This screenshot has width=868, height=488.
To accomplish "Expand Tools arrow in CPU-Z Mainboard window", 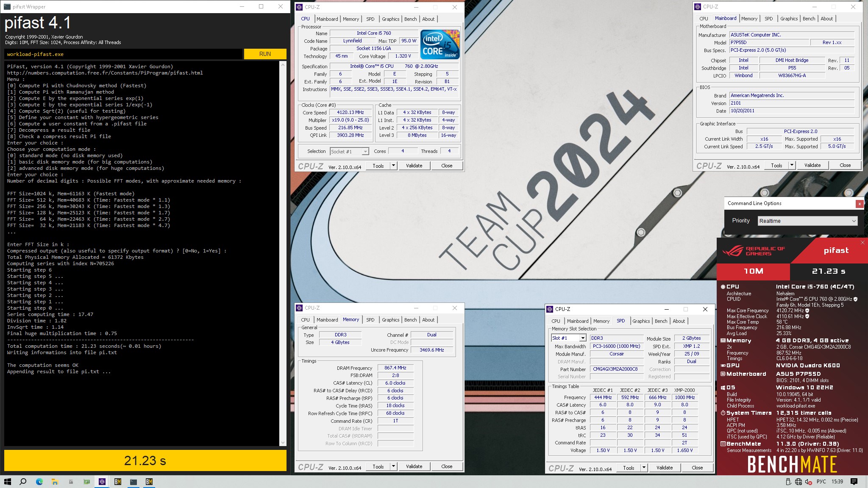I will [x=792, y=165].
